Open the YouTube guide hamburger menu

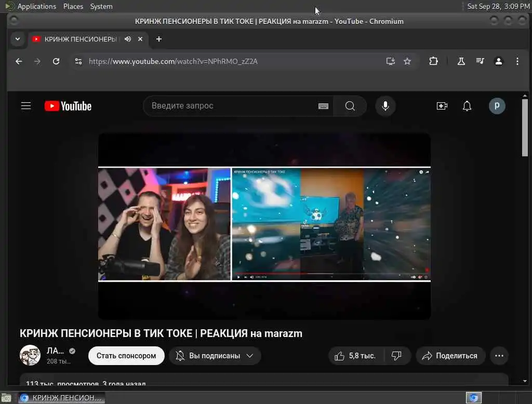26,106
